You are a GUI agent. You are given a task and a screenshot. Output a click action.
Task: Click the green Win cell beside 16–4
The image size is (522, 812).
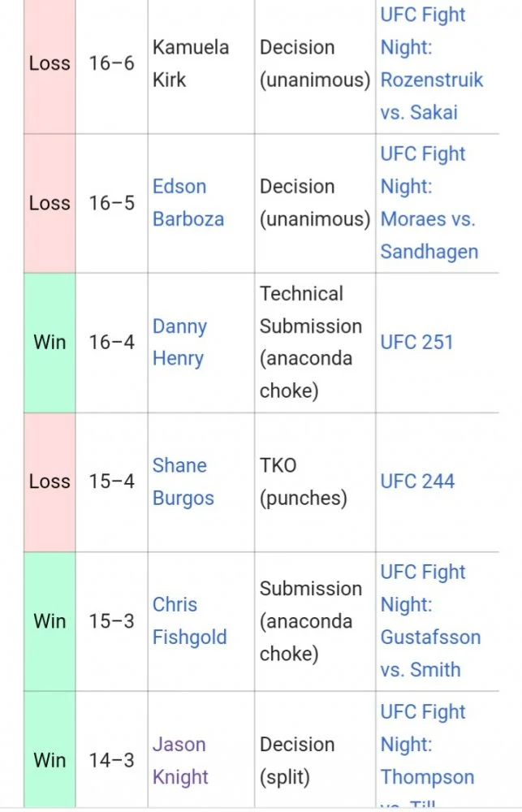pyautogui.click(x=50, y=342)
